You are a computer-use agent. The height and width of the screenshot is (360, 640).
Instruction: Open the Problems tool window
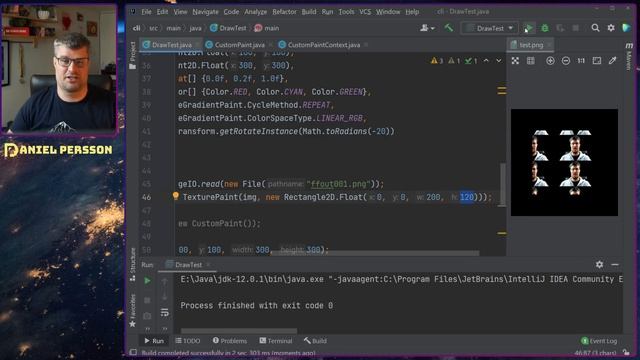click(x=230, y=341)
